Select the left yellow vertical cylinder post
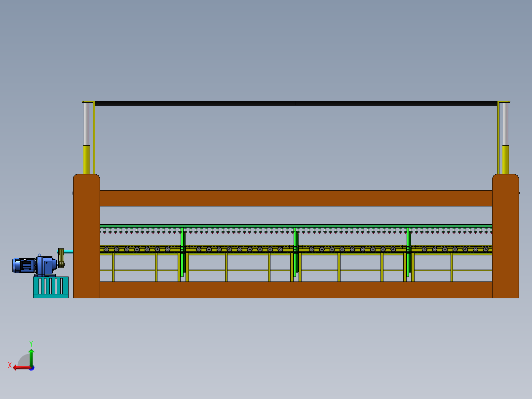Viewport: 532px width, 399px height. click(x=86, y=159)
